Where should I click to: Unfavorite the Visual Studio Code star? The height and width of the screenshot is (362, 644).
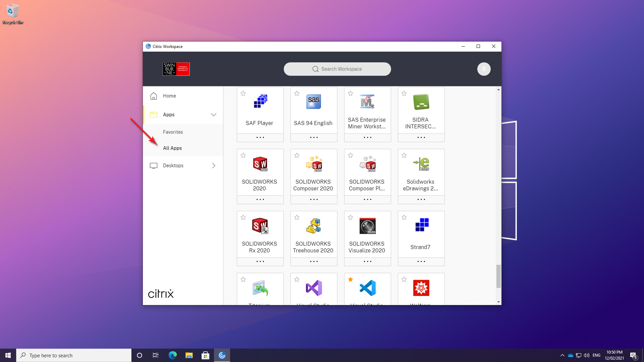pos(351,279)
